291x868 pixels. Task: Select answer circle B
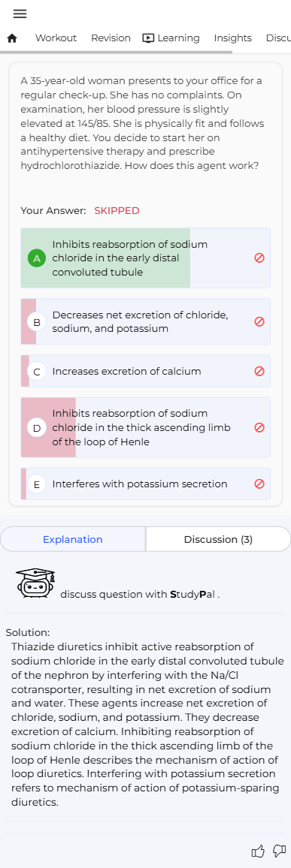tap(37, 321)
